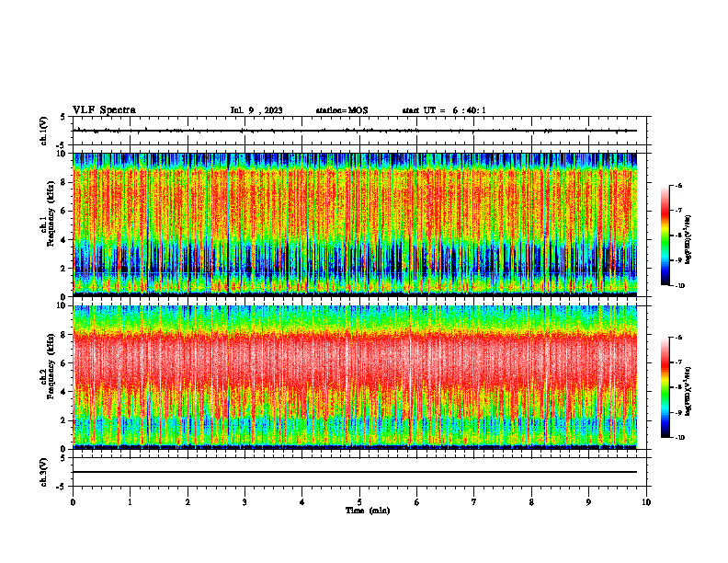
Task: Click the "-9" label on ch.2 colorbar
Action: click(x=678, y=412)
